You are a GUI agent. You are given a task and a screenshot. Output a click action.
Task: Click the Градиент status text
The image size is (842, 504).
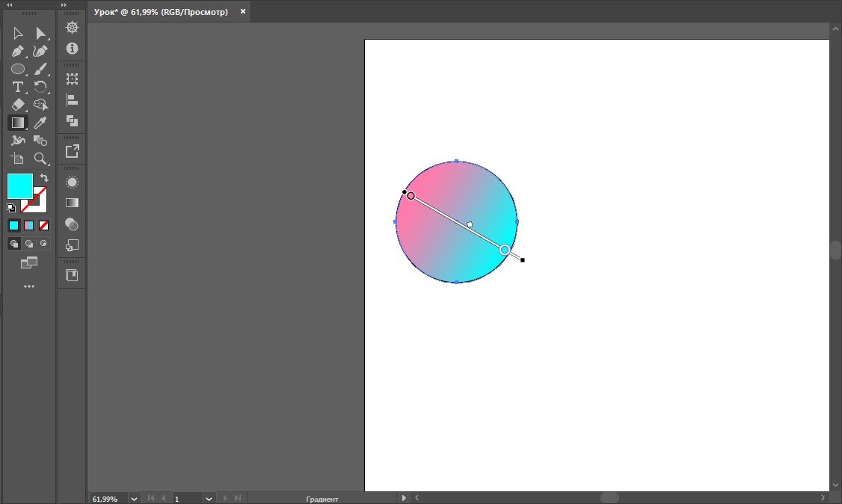pyautogui.click(x=322, y=500)
